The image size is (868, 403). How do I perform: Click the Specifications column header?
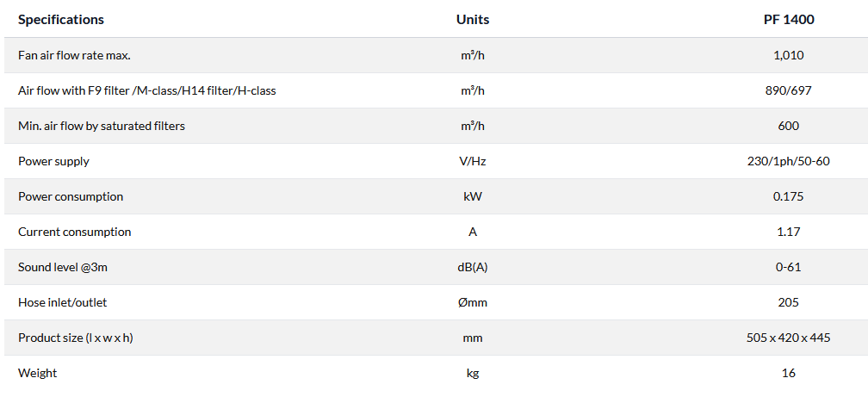point(61,20)
